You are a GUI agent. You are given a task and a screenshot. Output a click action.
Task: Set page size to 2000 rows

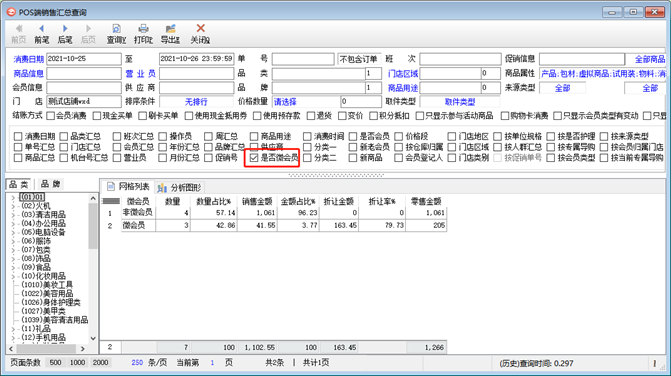(x=100, y=363)
